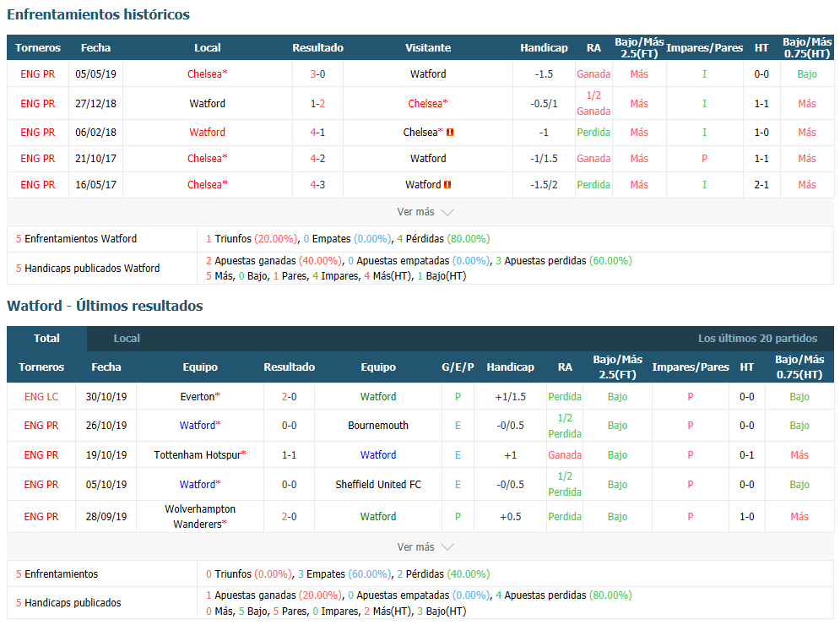
Task: Click Wolverhampton Wanderers team name
Action: 200,517
